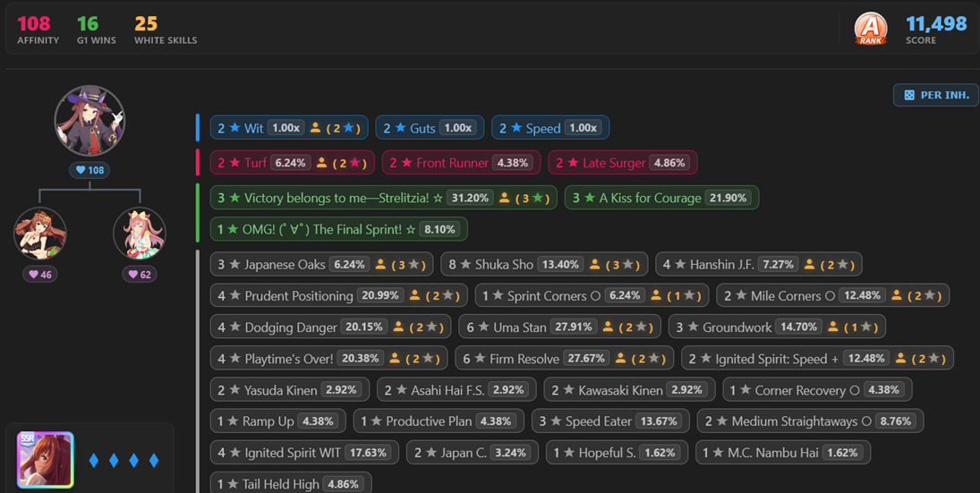Image resolution: width=980 pixels, height=493 pixels.
Task: Click the person icon in Japanese Oaks chip
Action: pyautogui.click(x=380, y=264)
